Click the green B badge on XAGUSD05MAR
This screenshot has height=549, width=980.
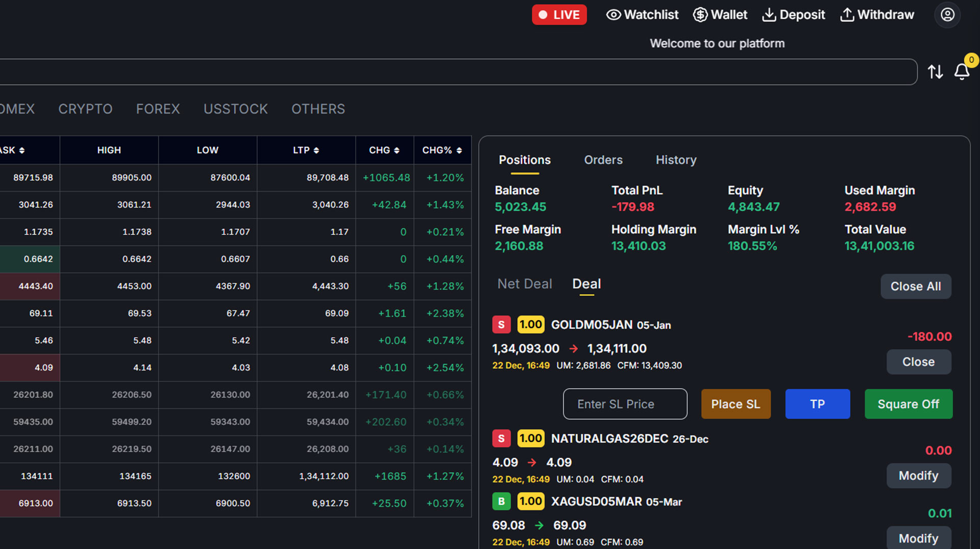click(x=502, y=501)
